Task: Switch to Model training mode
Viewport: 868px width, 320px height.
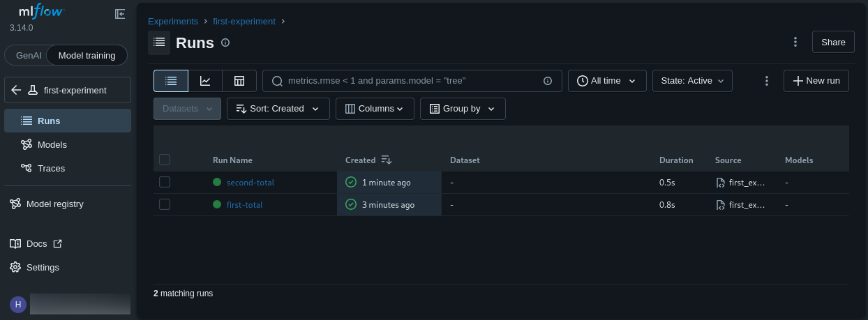Action: point(87,55)
